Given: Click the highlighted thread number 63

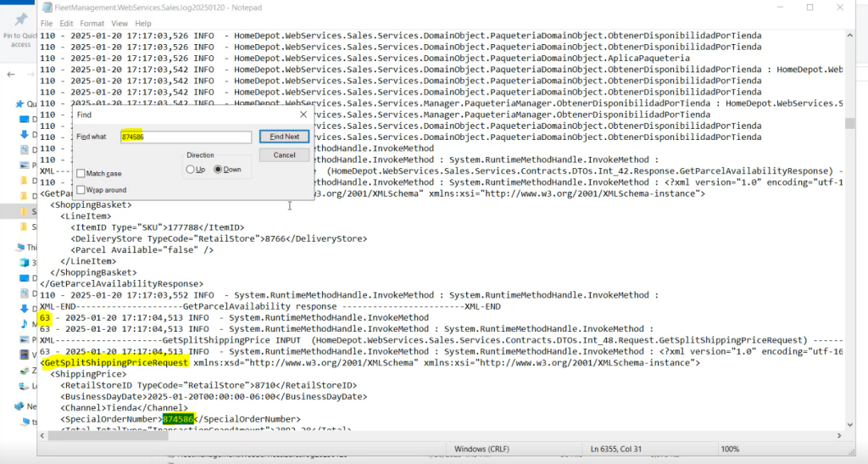Looking at the screenshot, I should point(45,317).
